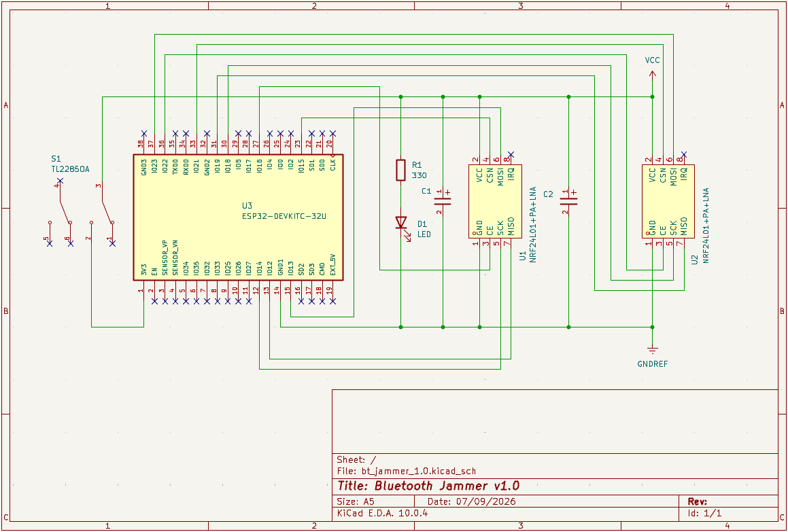The width and height of the screenshot is (788, 532).
Task: Click the D1 reference label
Action: (422, 224)
